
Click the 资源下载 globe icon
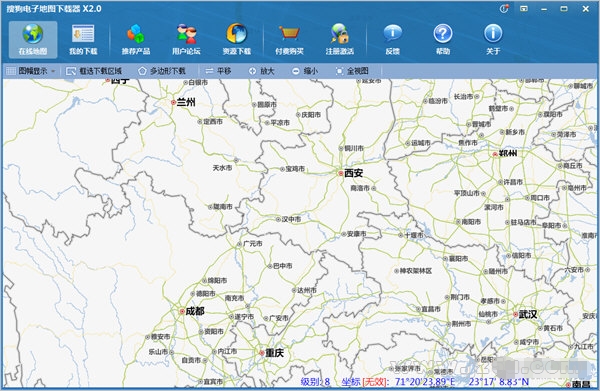tap(236, 34)
